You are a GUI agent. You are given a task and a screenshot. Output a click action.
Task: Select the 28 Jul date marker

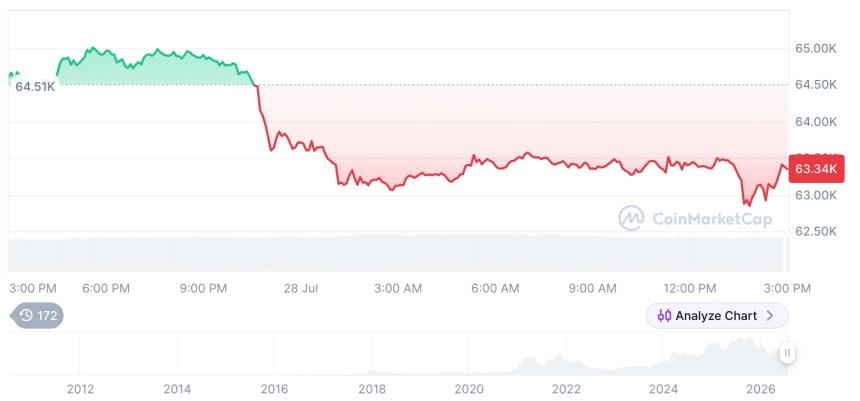click(x=301, y=289)
